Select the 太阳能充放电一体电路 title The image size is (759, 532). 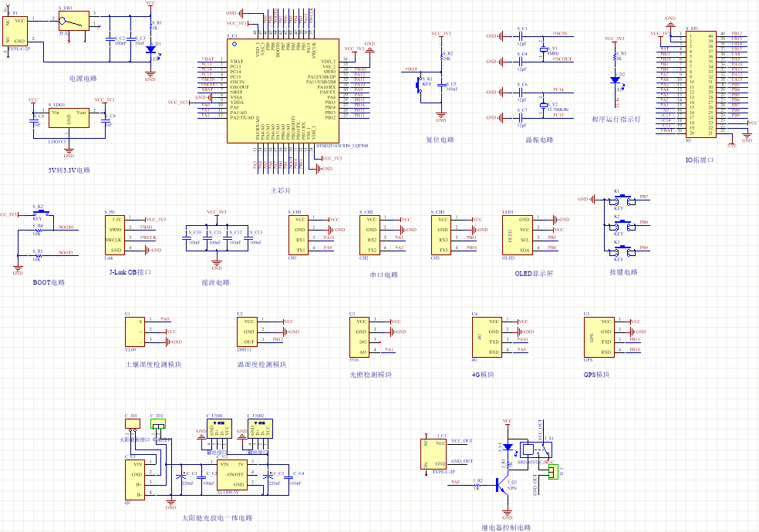coord(217,518)
